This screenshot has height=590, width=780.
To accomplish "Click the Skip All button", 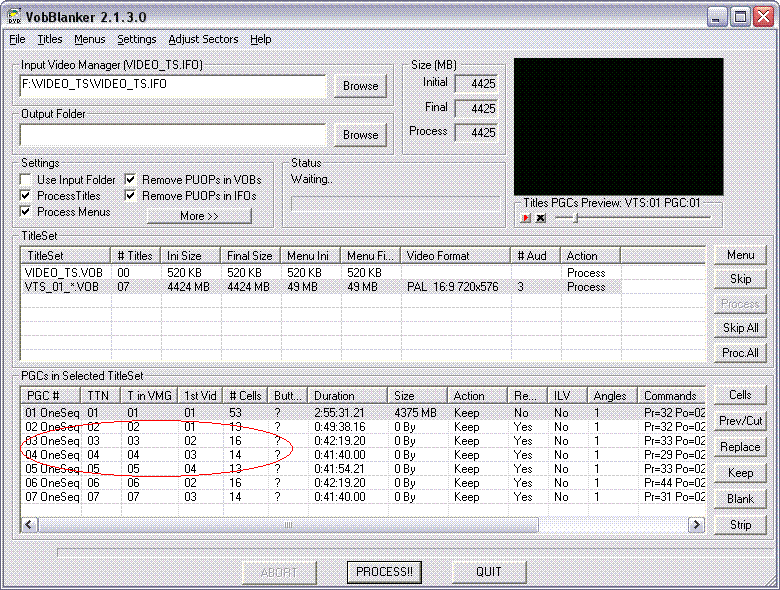I will tap(740, 328).
